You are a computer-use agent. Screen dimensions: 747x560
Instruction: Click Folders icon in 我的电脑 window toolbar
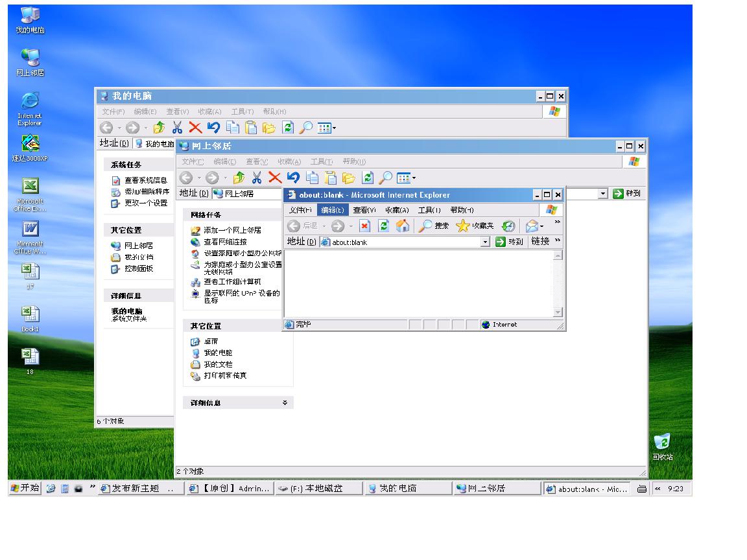pyautogui.click(x=268, y=127)
